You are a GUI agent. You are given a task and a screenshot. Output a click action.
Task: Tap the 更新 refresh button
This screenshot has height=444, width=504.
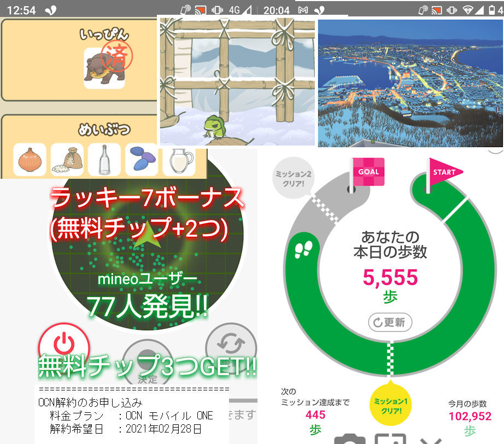[x=390, y=322]
